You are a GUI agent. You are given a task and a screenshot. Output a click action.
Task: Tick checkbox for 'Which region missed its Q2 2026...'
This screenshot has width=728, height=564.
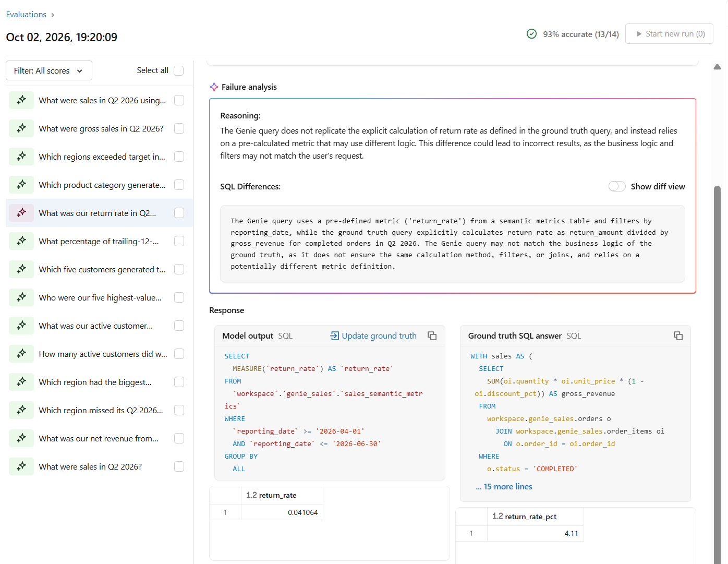[179, 410]
